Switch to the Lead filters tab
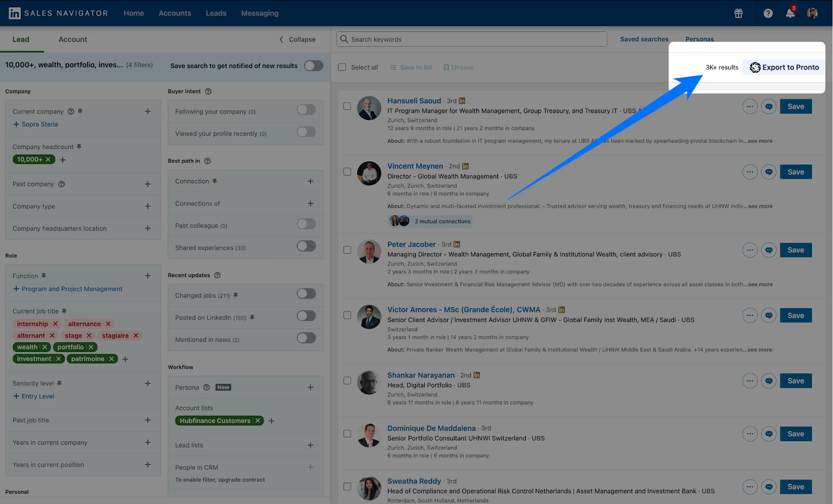 pyautogui.click(x=21, y=40)
